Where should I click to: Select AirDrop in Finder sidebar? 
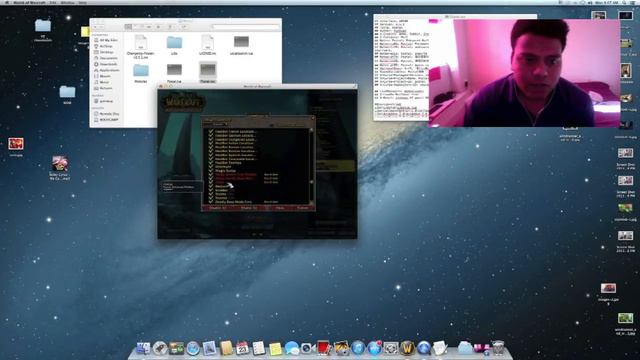coord(103,46)
